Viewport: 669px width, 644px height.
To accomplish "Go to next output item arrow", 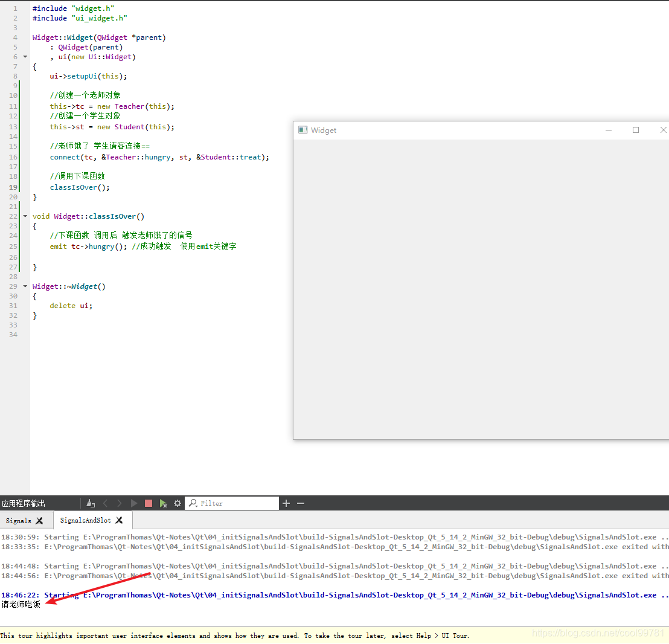I will pos(120,503).
